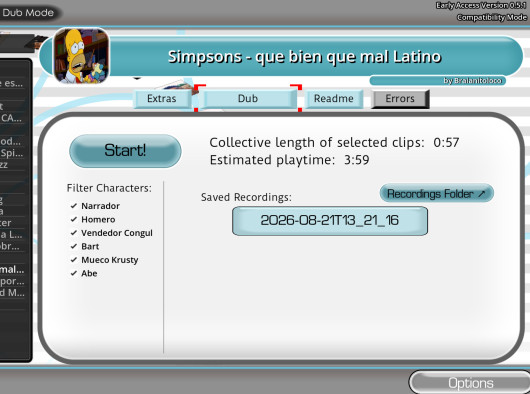
Task: Disable the Bart character filter
Action: point(85,246)
